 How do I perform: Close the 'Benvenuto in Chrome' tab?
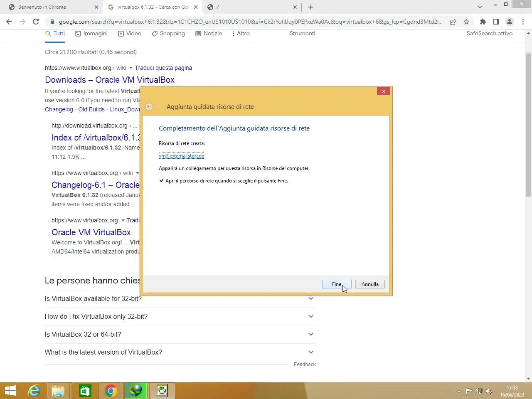[x=96, y=7]
